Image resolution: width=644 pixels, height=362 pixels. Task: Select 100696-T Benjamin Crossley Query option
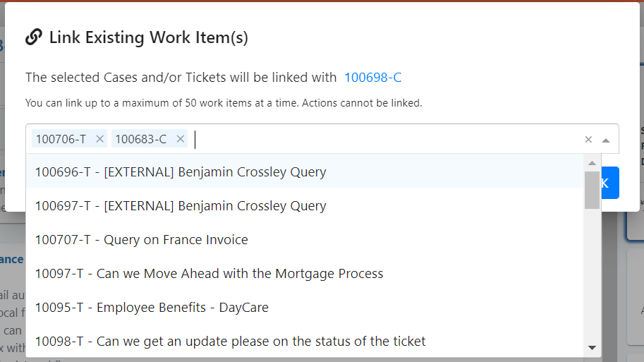coord(181,171)
